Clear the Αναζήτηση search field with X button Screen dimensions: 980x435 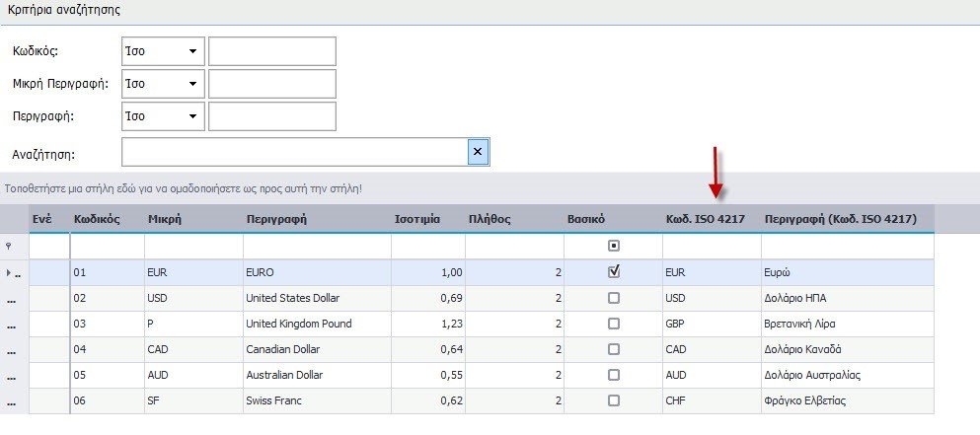click(x=478, y=152)
